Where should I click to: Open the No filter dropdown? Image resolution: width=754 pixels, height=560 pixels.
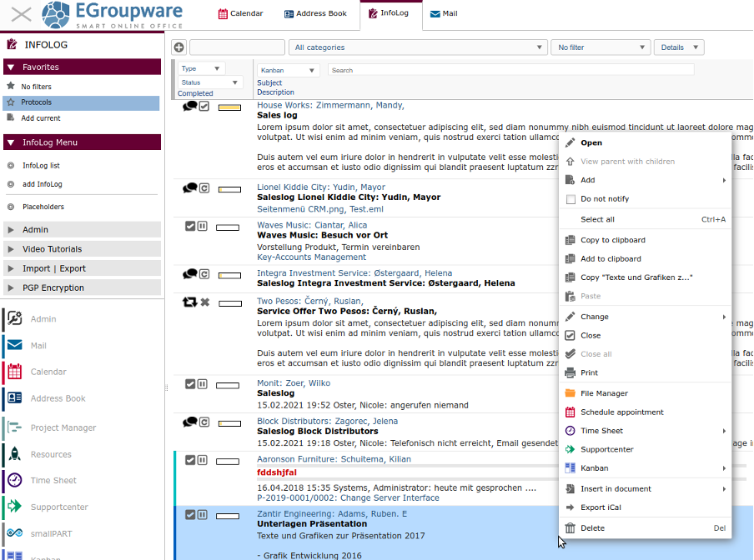(x=601, y=47)
